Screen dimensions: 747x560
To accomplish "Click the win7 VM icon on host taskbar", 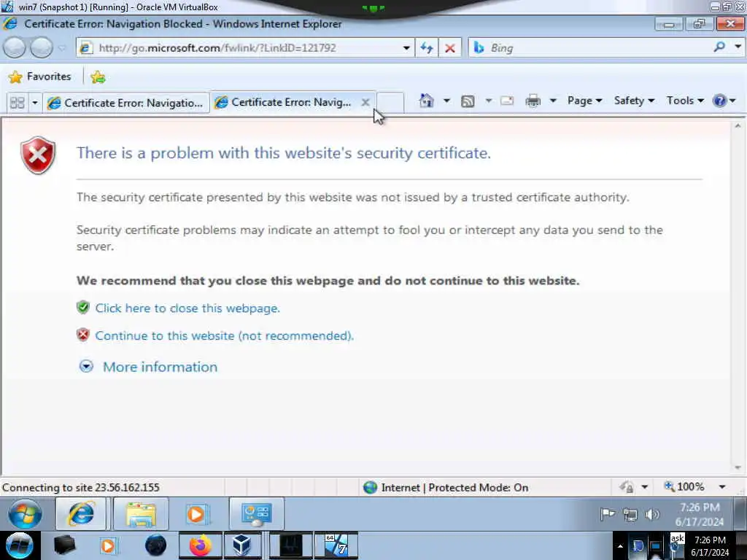I will (337, 545).
